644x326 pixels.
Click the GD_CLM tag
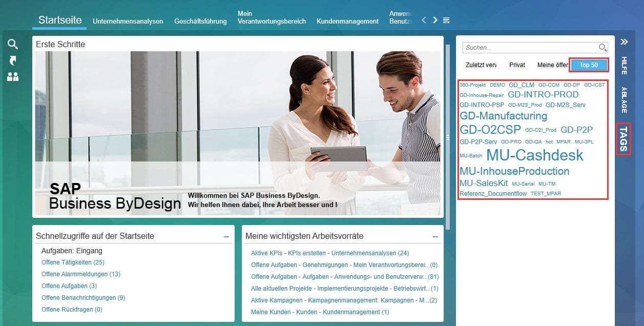click(522, 85)
